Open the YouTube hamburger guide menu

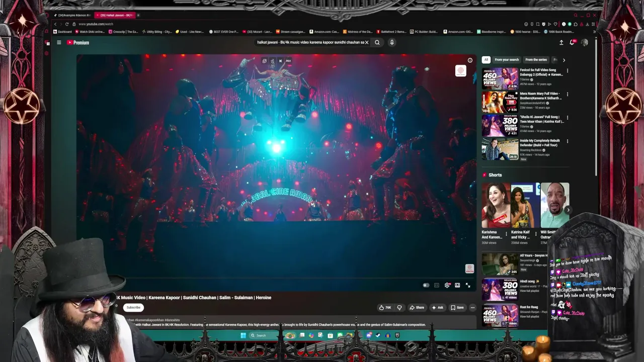click(x=59, y=43)
